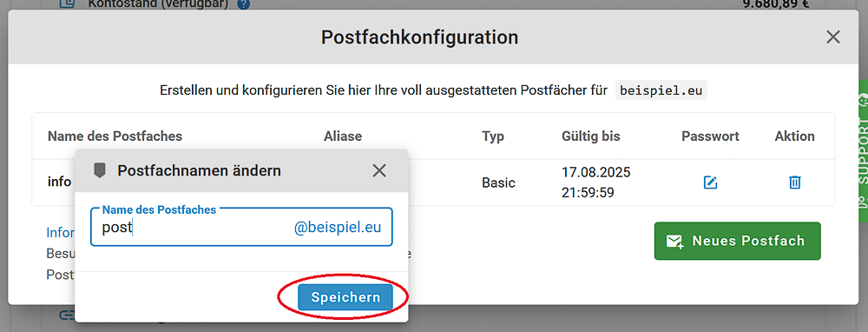Click the envelope icon on Neues Postfach
The image size is (868, 332).
coord(674,241)
